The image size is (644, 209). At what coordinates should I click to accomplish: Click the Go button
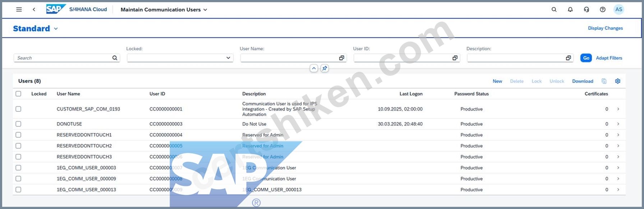(x=586, y=58)
